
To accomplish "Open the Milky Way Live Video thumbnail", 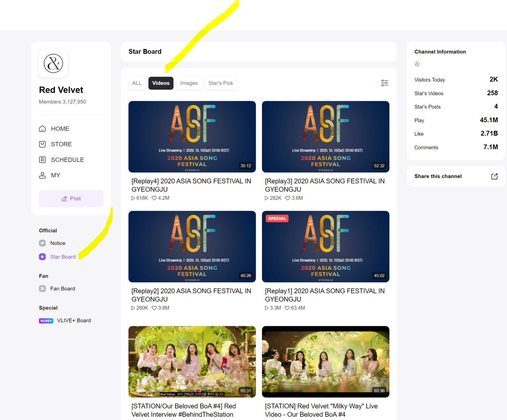I will (326, 362).
